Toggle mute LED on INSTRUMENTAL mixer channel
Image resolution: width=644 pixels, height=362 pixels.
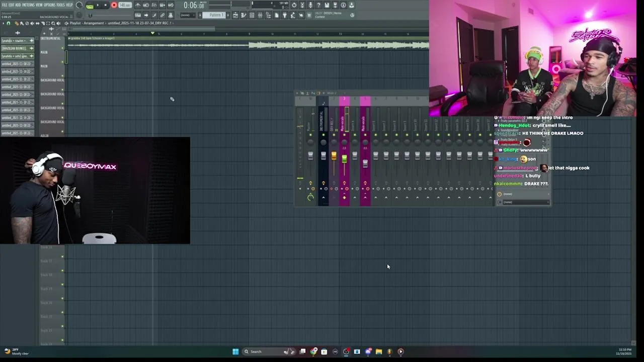pyautogui.click(x=323, y=135)
